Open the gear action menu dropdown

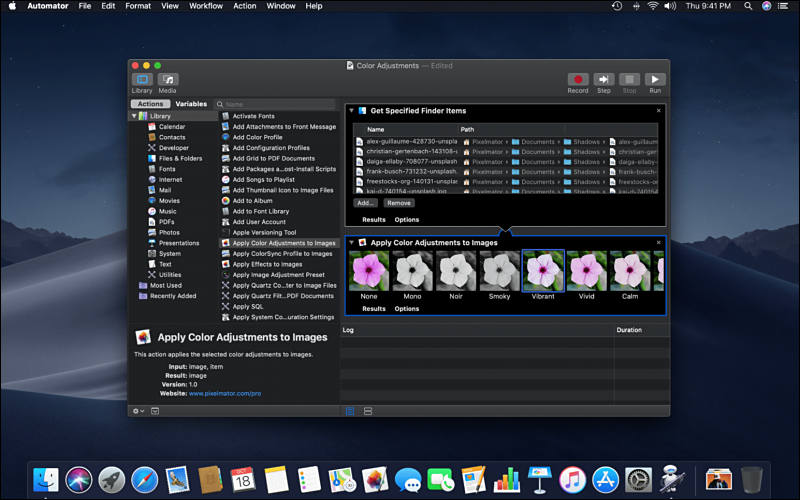click(x=138, y=411)
